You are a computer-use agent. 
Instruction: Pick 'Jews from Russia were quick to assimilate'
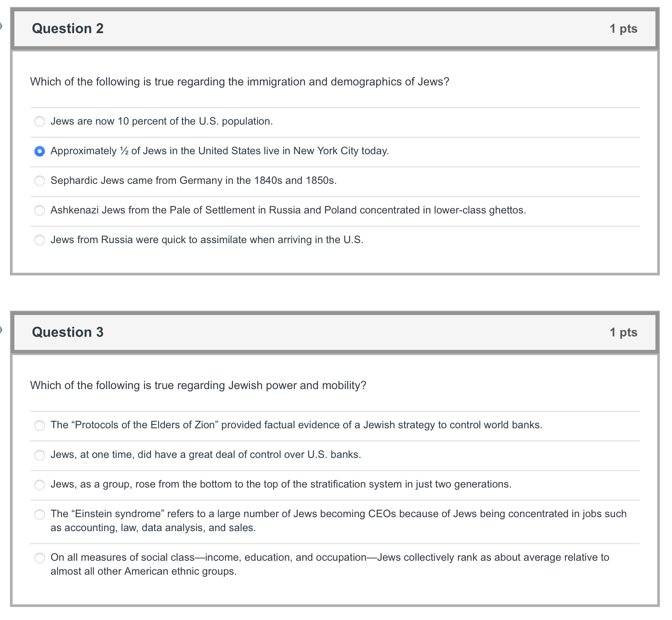click(40, 240)
